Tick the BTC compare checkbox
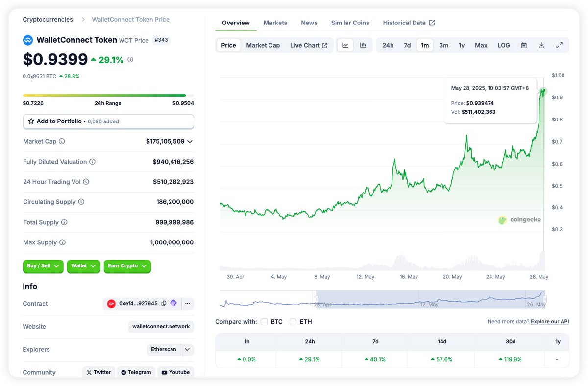588x386 pixels. [264, 322]
